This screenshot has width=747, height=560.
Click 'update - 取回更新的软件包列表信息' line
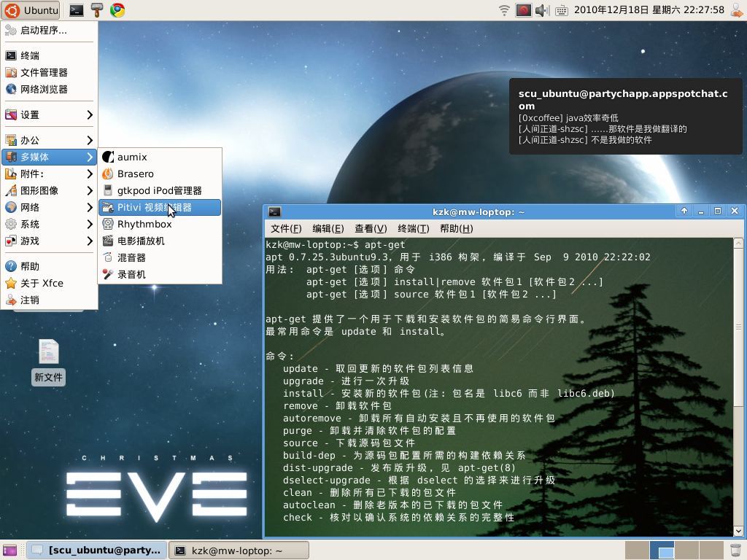pos(378,368)
